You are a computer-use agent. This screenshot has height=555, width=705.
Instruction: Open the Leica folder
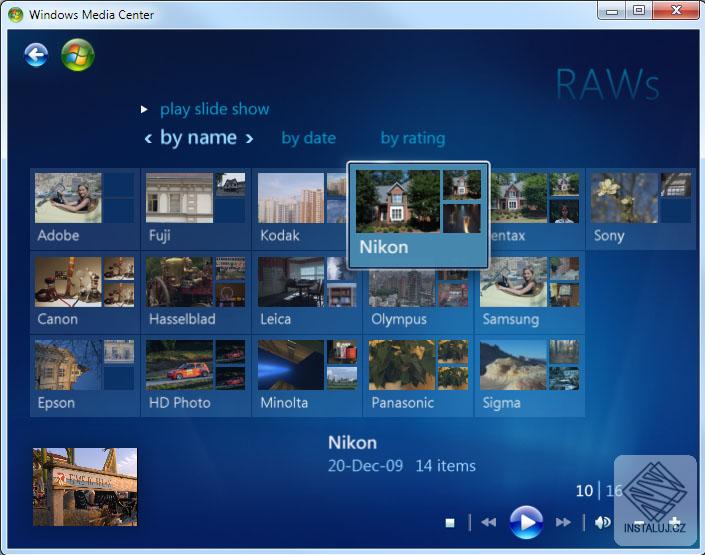[x=307, y=293]
